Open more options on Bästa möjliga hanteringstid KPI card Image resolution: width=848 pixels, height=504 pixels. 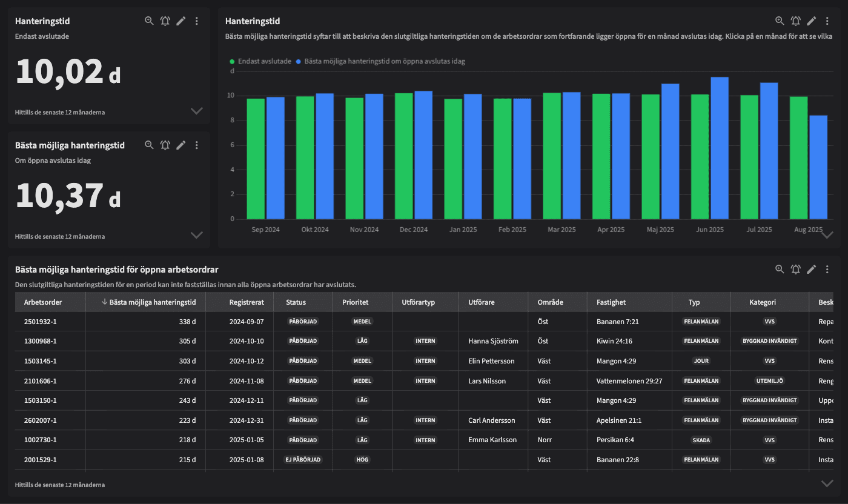[x=197, y=145]
